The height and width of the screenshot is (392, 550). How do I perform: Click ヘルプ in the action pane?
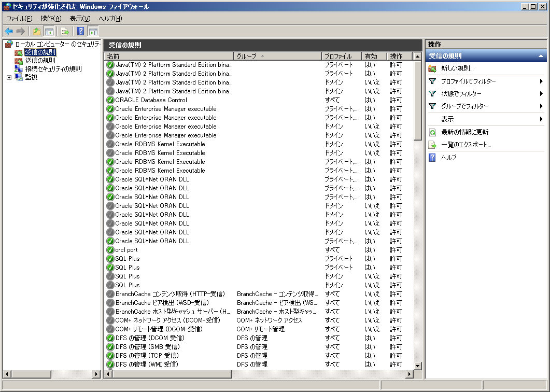point(448,158)
